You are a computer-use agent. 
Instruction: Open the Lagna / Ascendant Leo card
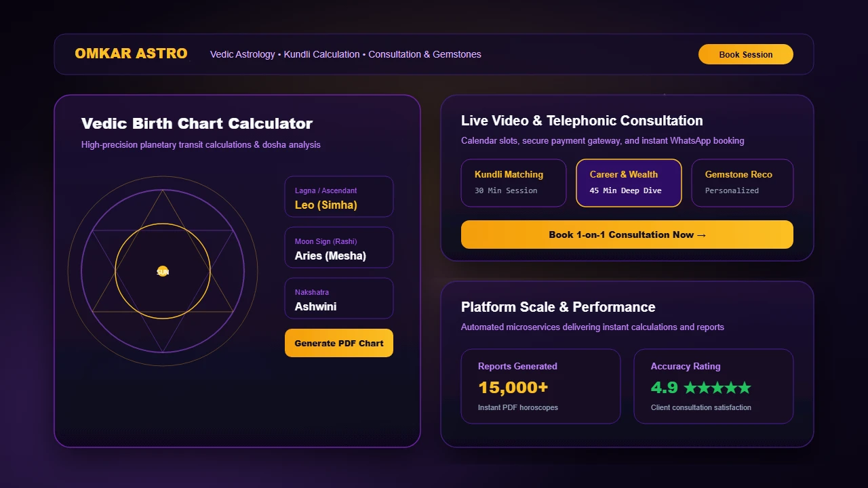coord(339,197)
